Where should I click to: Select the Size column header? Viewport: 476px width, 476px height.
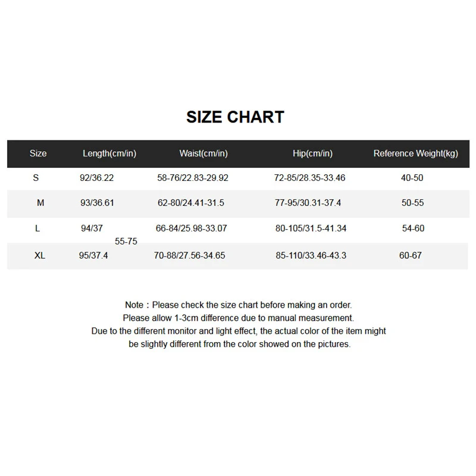click(38, 154)
